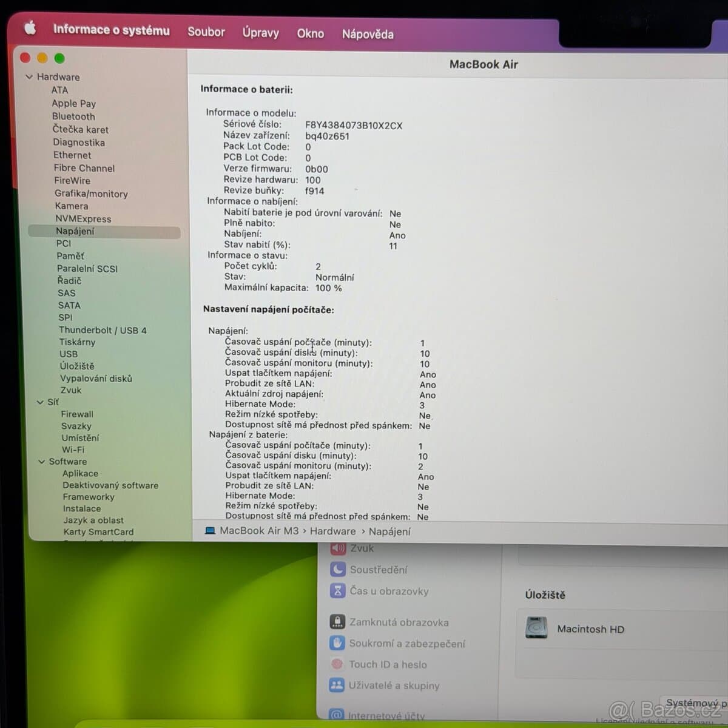Select Thunderbolt / USB 4 in sidebar
728x728 pixels.
103,330
